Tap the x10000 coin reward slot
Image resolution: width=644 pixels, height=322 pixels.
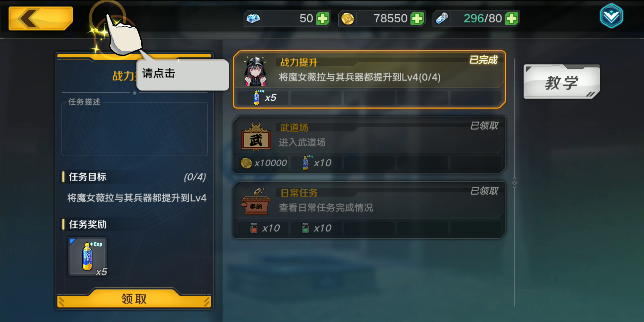click(263, 163)
